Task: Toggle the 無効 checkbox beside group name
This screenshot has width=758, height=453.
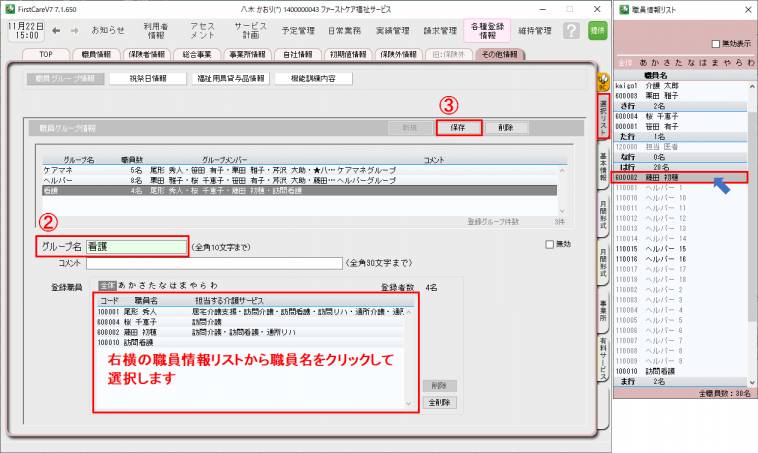Action: tap(550, 244)
